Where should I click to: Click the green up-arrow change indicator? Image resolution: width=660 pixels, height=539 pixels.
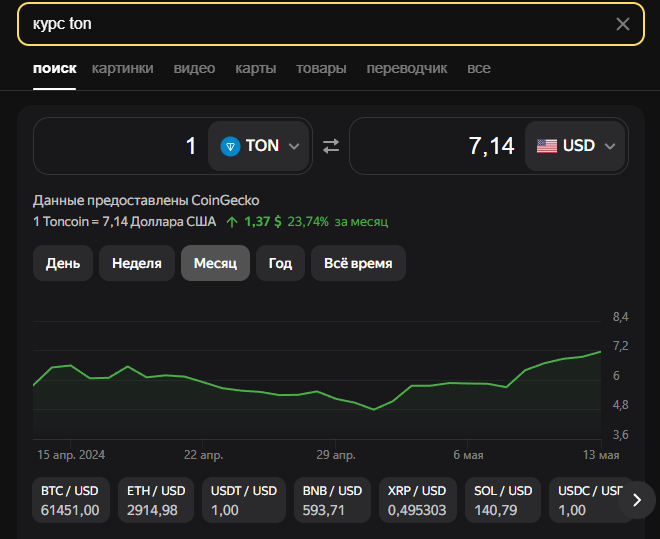point(232,222)
